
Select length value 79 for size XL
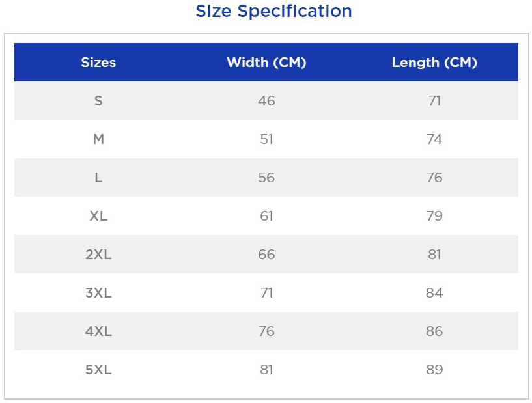434,215
